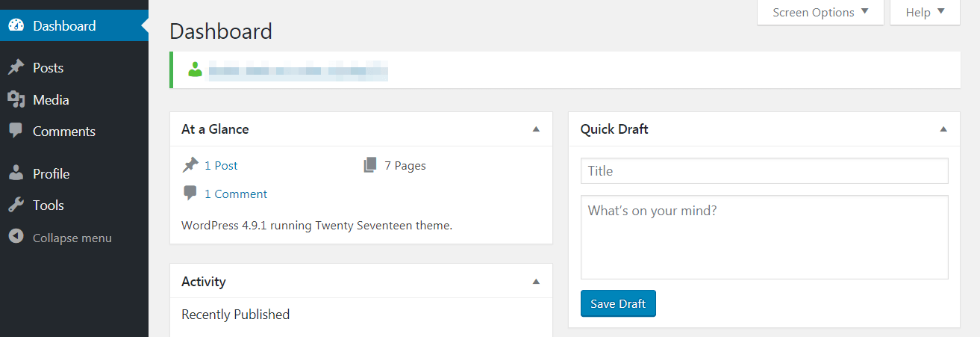Collapse the At a Glance widget
The height and width of the screenshot is (337, 980).
point(535,129)
